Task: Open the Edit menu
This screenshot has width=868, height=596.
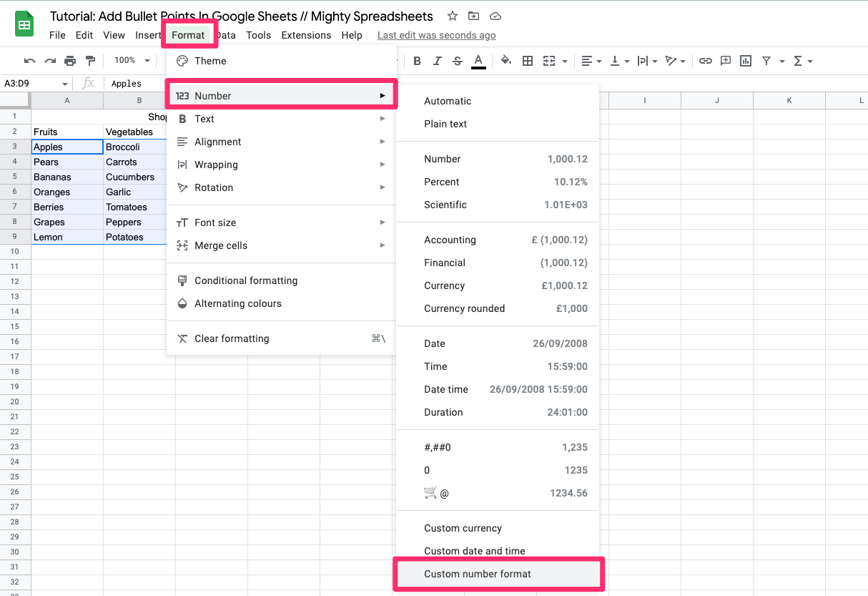Action: [84, 35]
